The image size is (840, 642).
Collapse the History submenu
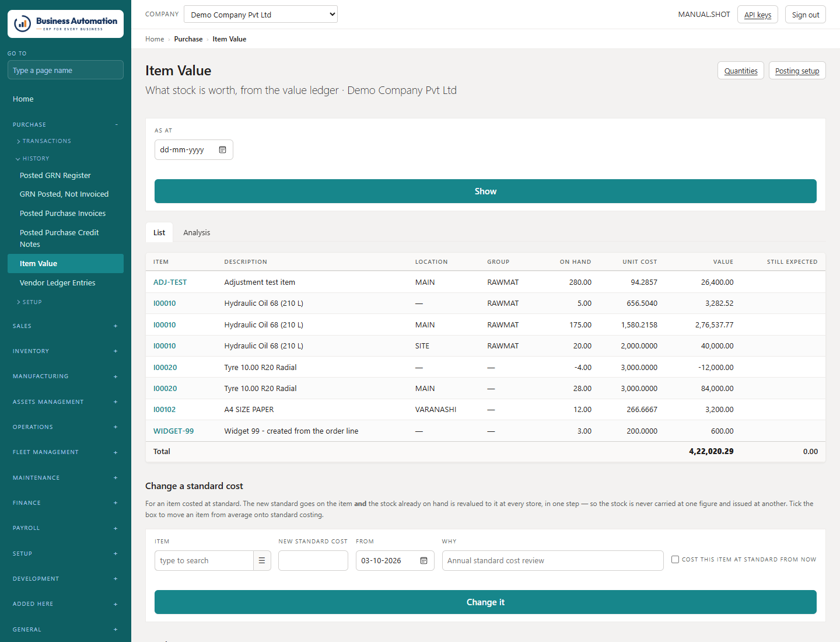pos(33,159)
